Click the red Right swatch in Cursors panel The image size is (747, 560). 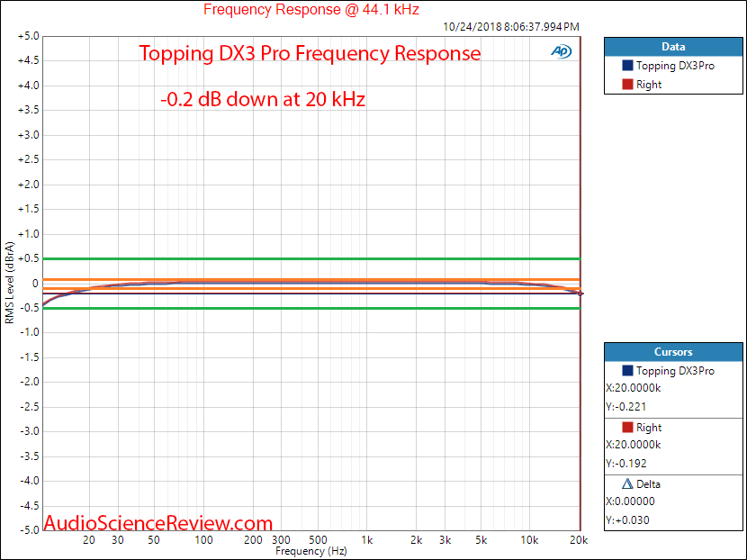[x=627, y=427]
